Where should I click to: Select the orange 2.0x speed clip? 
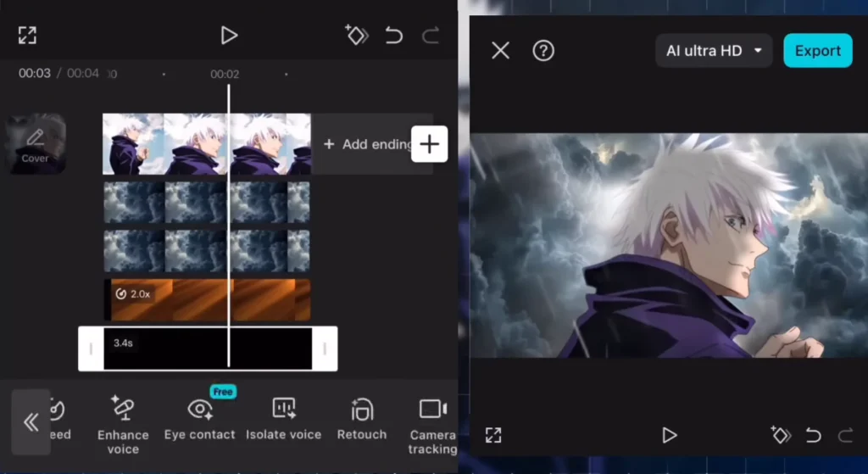pyautogui.click(x=207, y=299)
